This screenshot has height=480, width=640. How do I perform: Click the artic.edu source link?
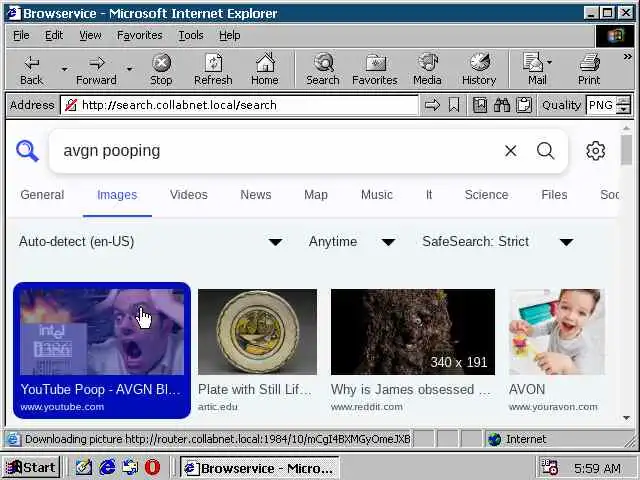[218, 407]
